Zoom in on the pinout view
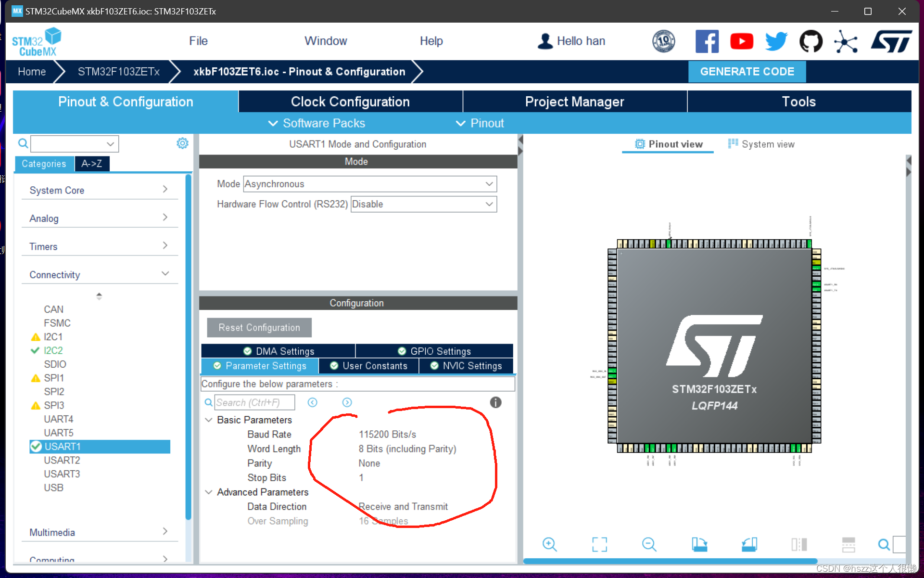Image resolution: width=924 pixels, height=578 pixels. click(x=549, y=544)
